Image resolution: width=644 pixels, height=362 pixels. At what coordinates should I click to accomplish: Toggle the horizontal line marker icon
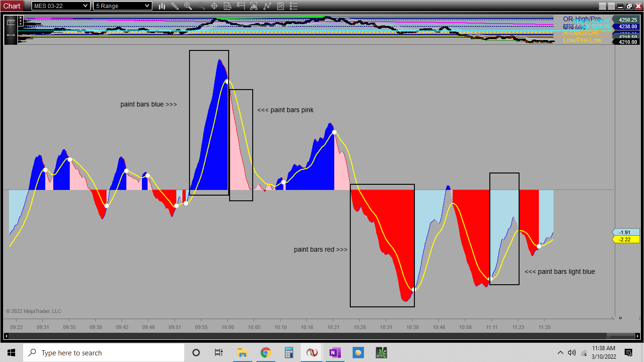point(11,35)
